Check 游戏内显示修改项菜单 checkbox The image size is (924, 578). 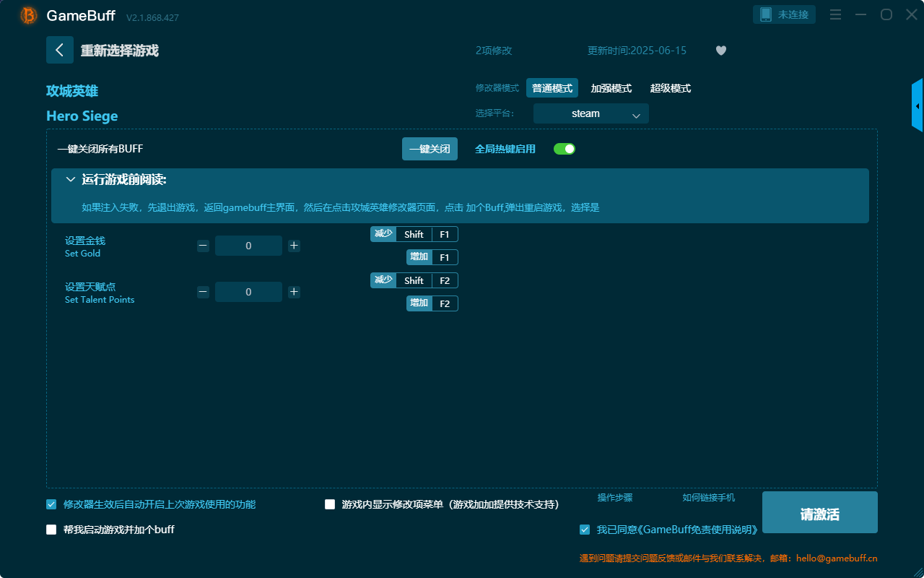[x=330, y=504]
